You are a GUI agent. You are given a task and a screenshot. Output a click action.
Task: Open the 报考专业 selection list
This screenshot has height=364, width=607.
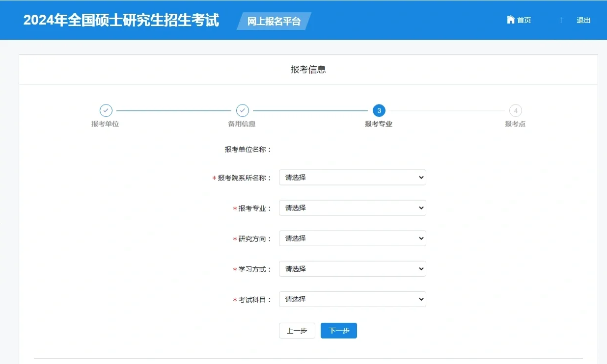click(352, 208)
